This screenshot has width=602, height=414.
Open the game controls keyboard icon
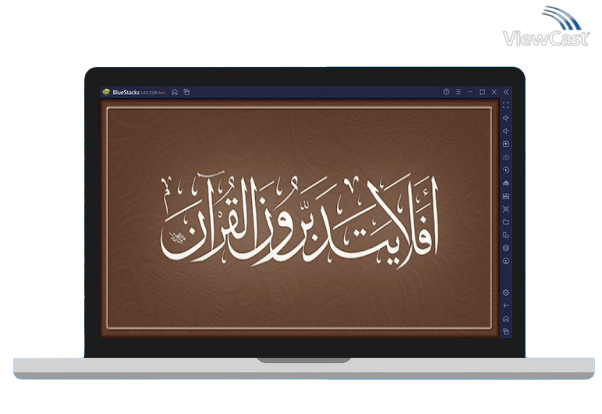point(506,157)
